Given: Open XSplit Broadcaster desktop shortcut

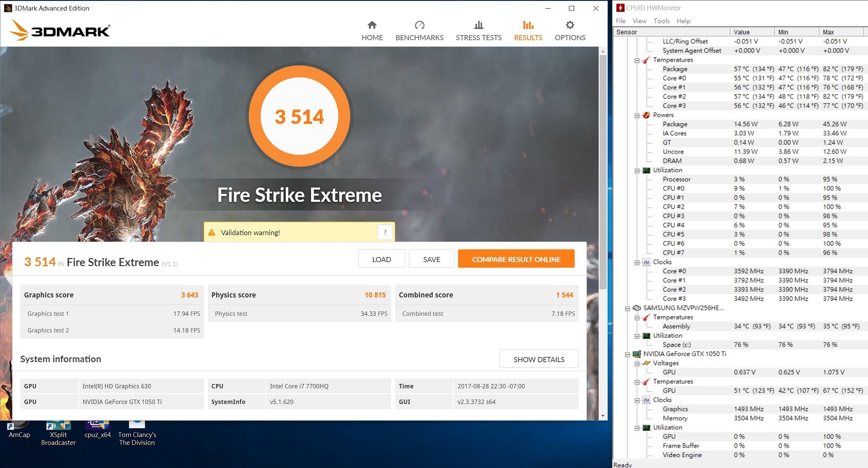Looking at the screenshot, I should 58,434.
